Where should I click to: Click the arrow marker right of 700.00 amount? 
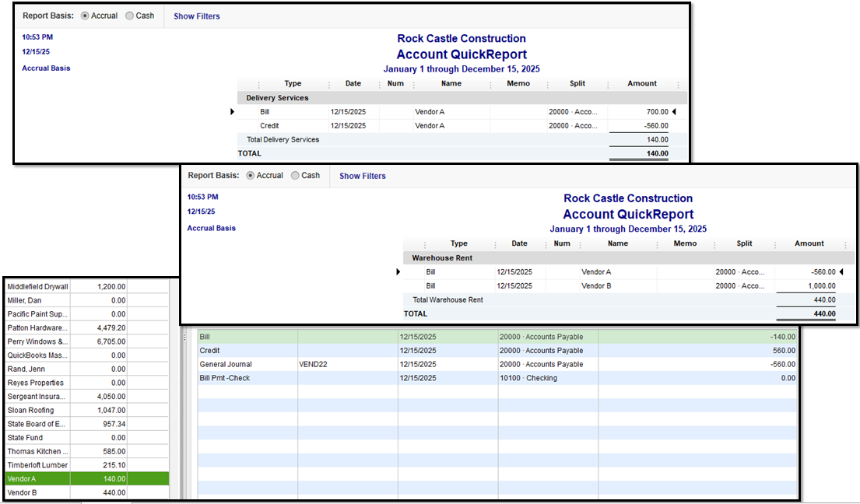673,112
